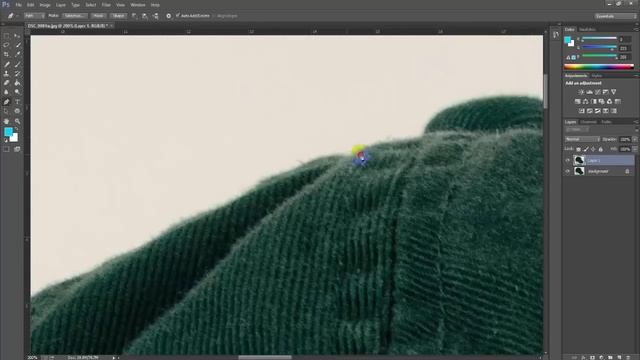This screenshot has height=360, width=640.
Task: Add an Invert adjustment
Action: click(x=581, y=111)
